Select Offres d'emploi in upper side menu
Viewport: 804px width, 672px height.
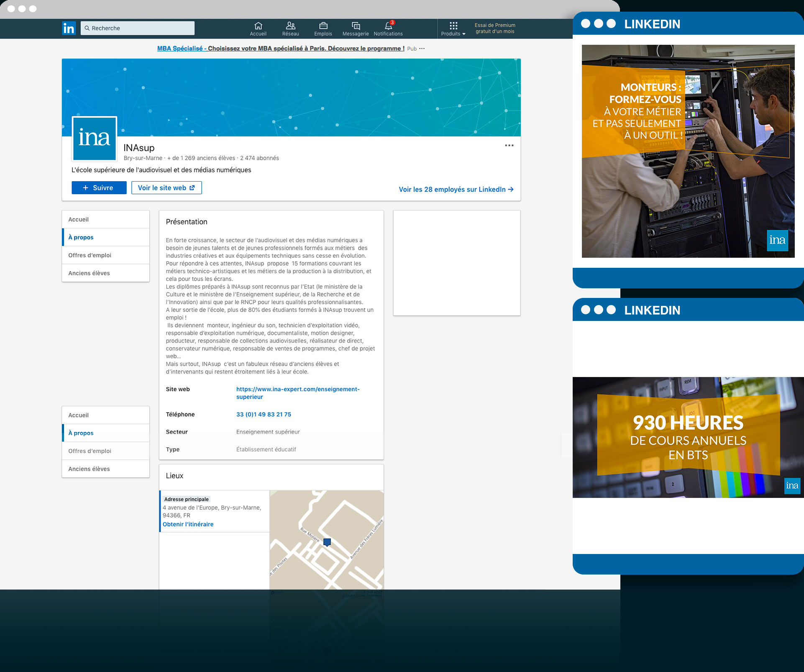pos(106,255)
